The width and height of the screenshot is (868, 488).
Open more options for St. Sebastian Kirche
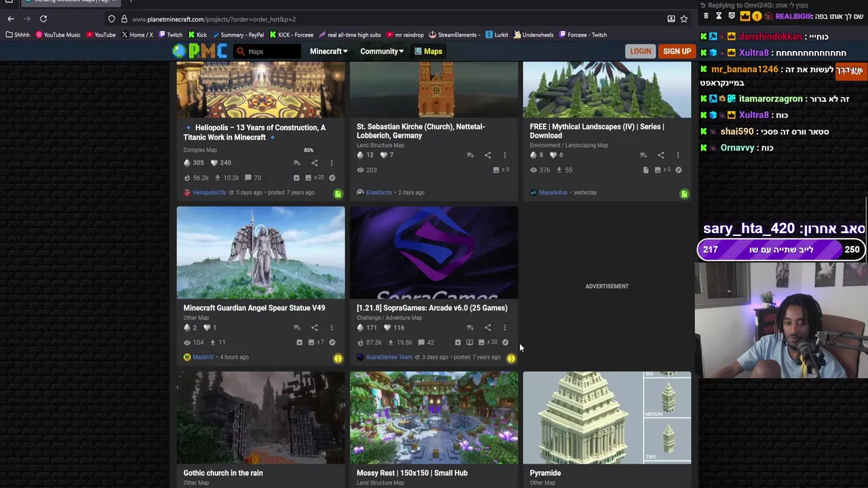point(505,155)
